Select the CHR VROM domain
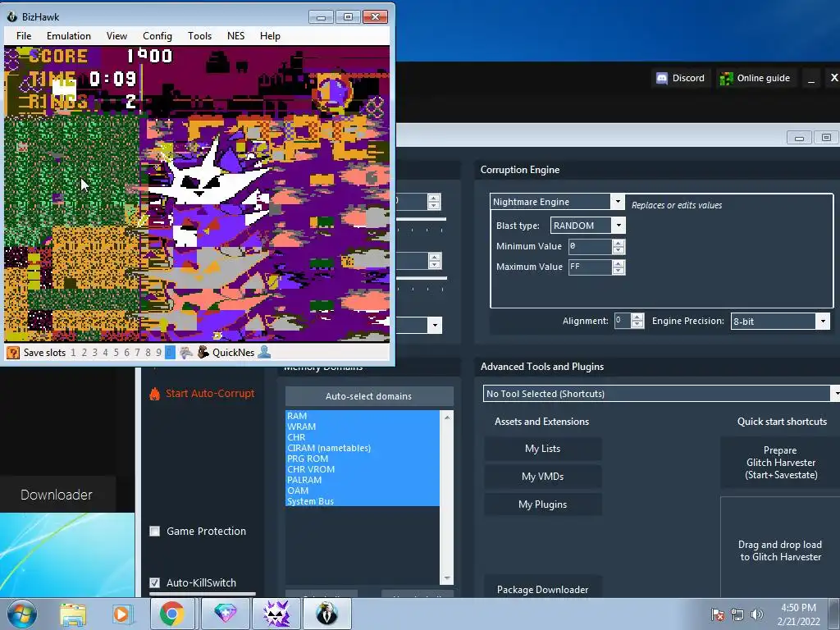840x630 pixels. click(362, 469)
